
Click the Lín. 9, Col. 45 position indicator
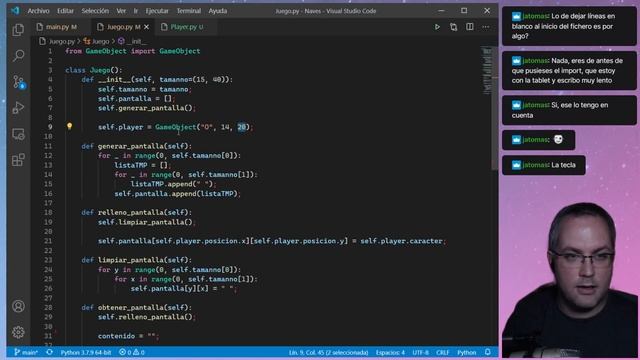tap(329, 352)
